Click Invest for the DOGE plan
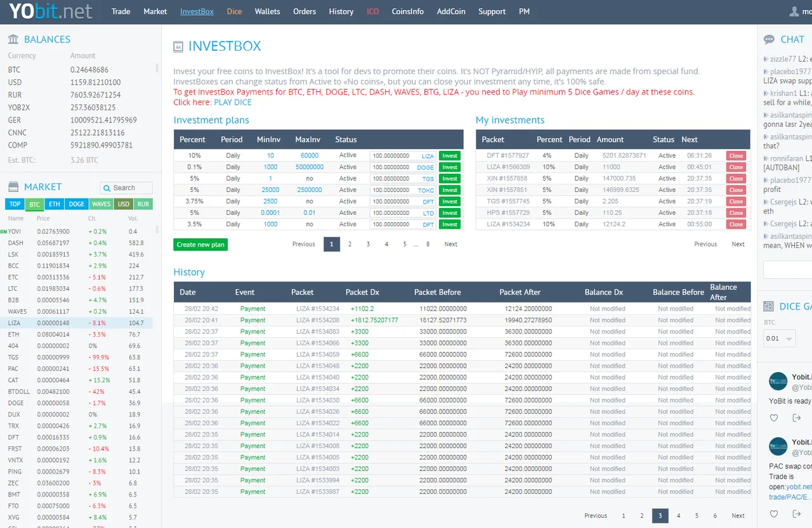 (450, 167)
